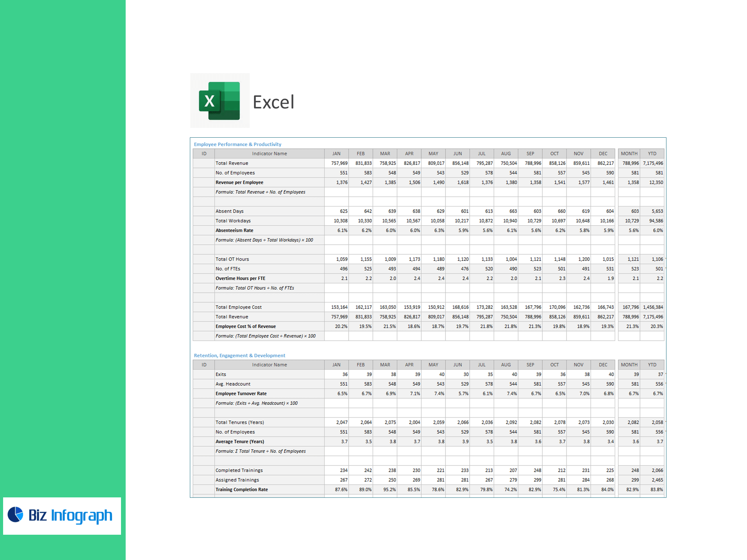The height and width of the screenshot is (560, 747).
Task: Select the Revenue per Employee row label
Action: (239, 182)
